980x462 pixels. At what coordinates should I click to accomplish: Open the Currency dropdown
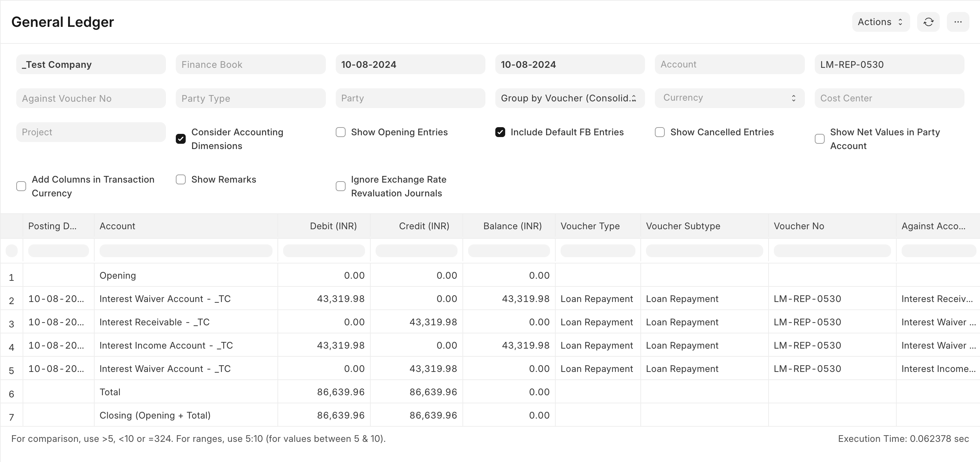pos(729,98)
